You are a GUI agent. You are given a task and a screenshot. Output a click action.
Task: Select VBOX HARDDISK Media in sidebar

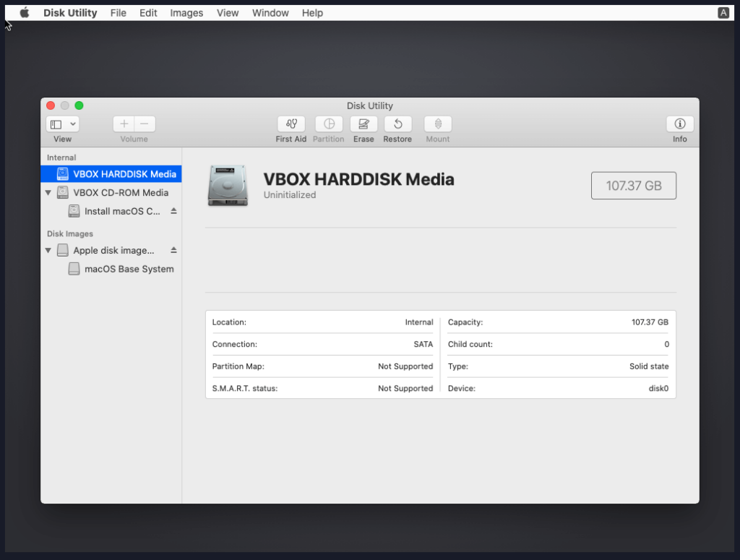coord(111,174)
